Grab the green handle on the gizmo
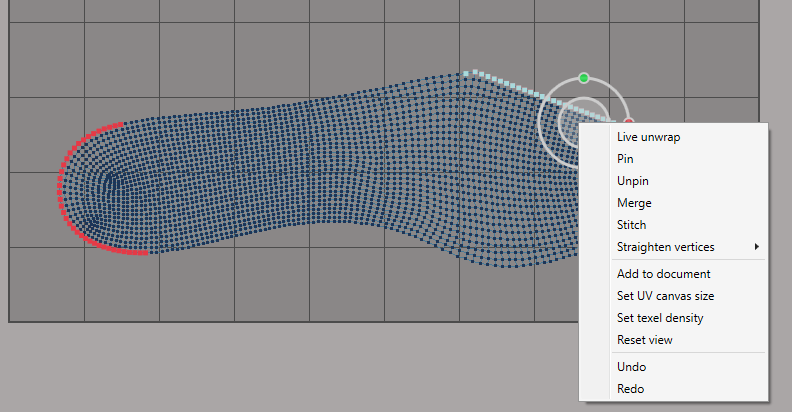The width and height of the screenshot is (792, 412). click(x=584, y=77)
